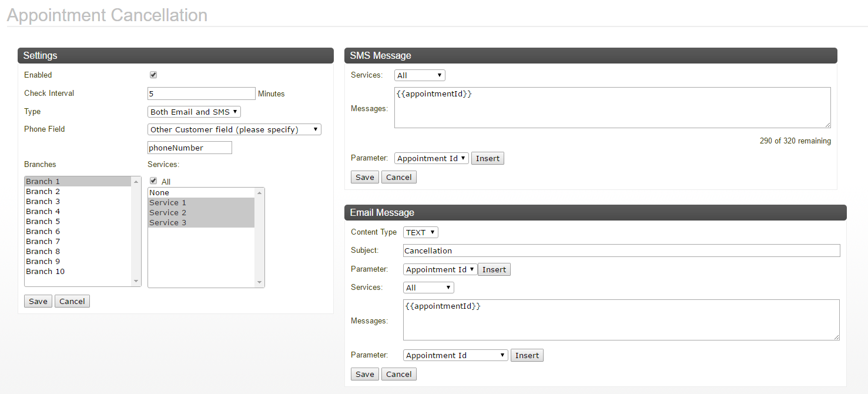Uncheck the Enabled checkbox
The image size is (868, 394).
click(153, 75)
